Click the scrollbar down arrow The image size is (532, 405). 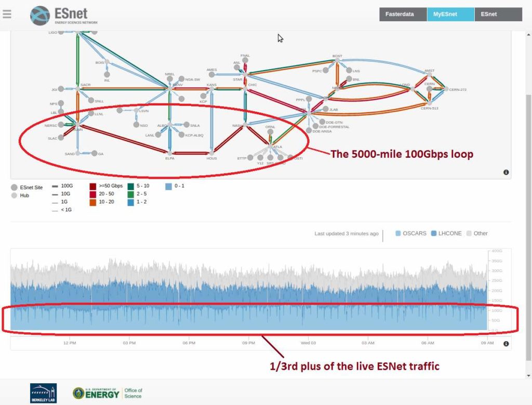pos(528,375)
